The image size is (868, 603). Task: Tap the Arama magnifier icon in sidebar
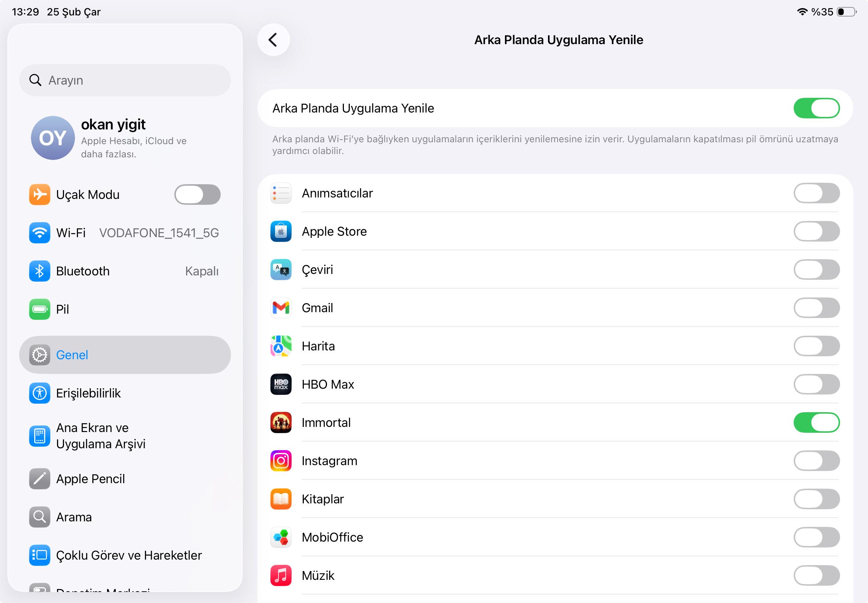tap(40, 517)
